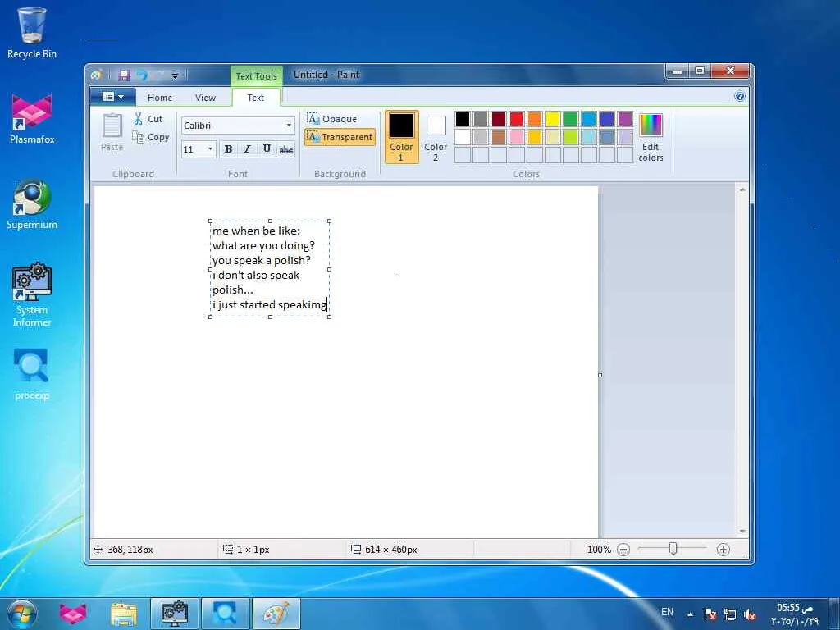Viewport: 840px width, 630px height.
Task: Pick the purple color swatch
Action: pyautogui.click(x=624, y=118)
